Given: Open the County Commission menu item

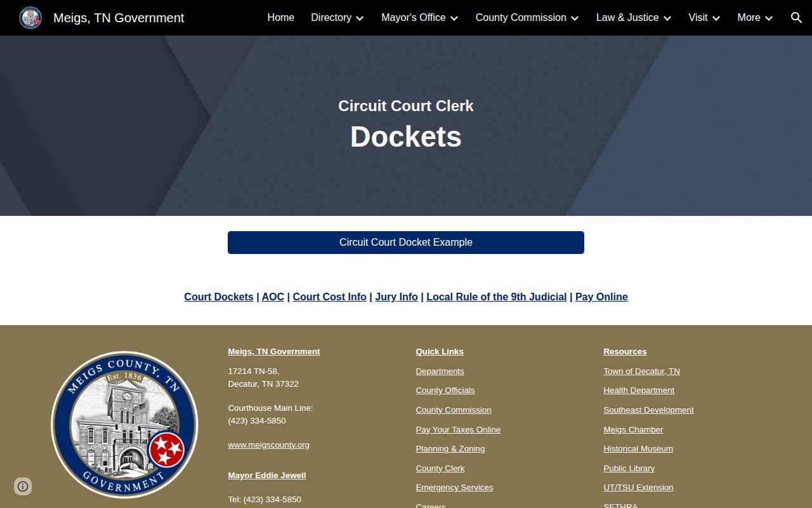Looking at the screenshot, I should pyautogui.click(x=521, y=18).
